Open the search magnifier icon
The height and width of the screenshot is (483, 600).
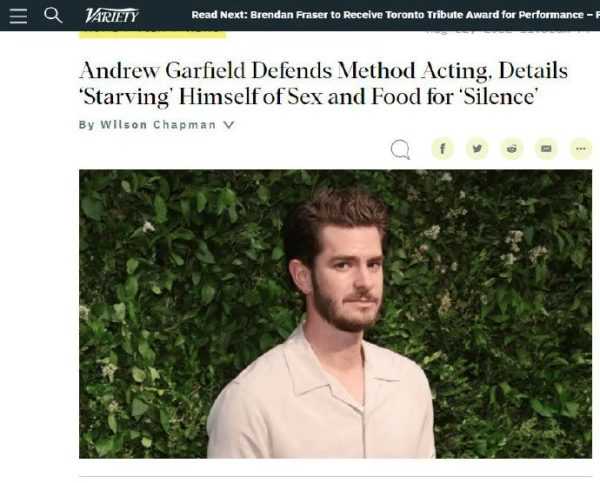coord(53,15)
